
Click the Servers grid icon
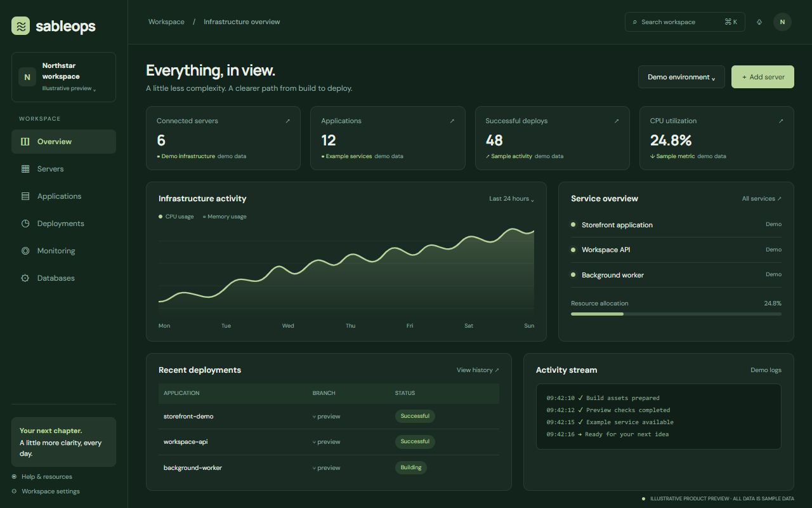(25, 169)
